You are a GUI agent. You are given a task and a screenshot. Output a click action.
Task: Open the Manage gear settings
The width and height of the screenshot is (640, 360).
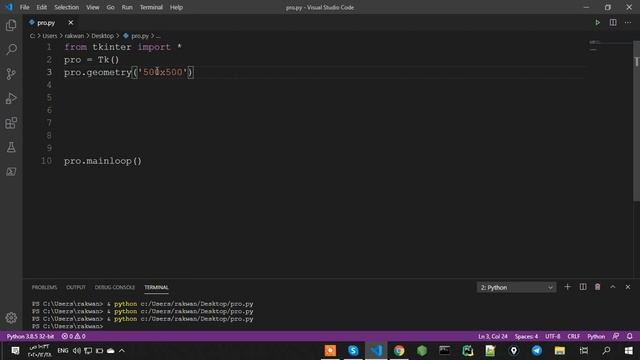click(x=11, y=318)
